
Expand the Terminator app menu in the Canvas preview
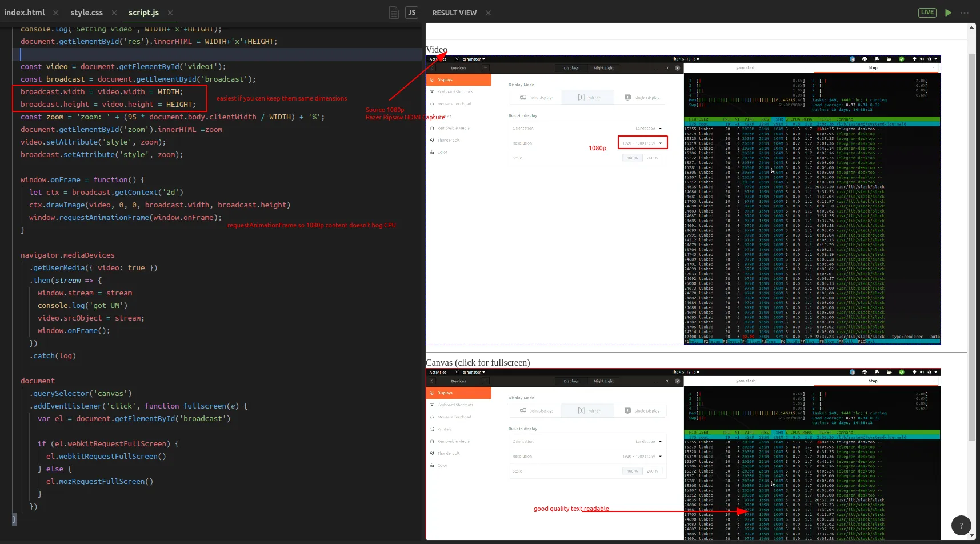click(470, 372)
